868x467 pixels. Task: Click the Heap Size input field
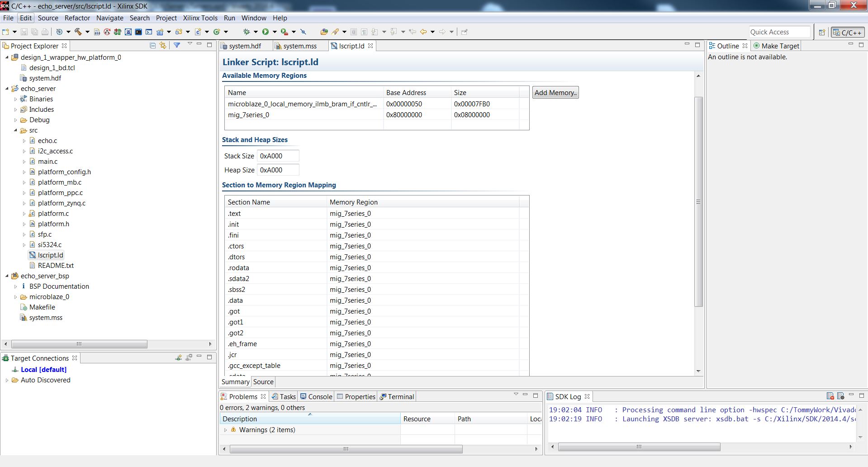pyautogui.click(x=278, y=170)
